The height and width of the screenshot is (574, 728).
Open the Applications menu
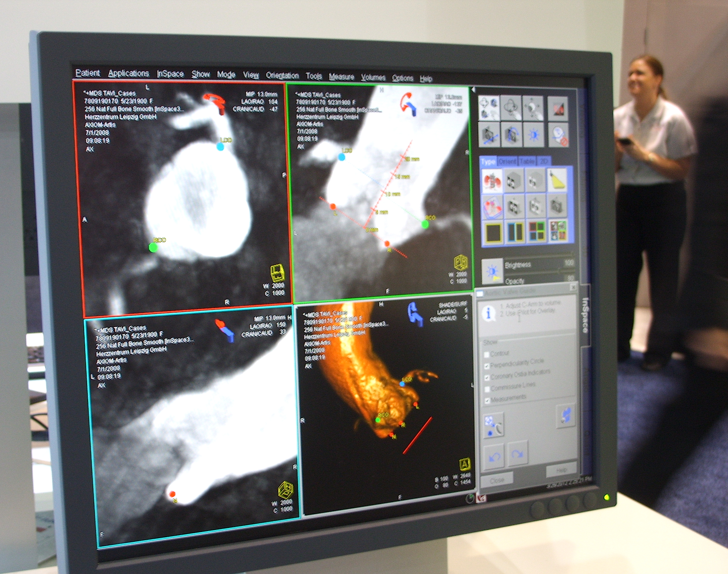[128, 73]
